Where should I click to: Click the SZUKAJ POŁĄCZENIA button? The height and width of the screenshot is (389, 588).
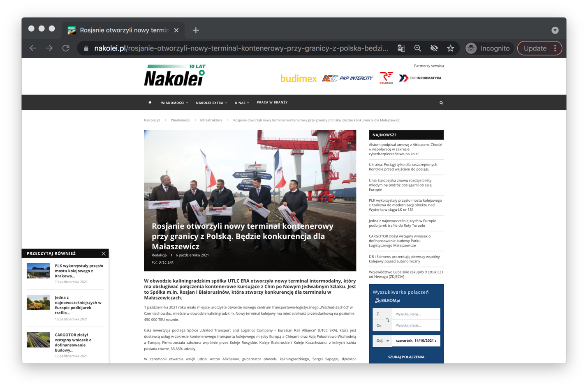(406, 357)
